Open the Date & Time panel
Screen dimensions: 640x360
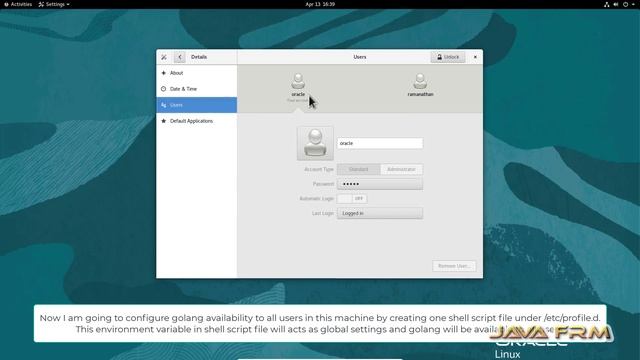196,89
